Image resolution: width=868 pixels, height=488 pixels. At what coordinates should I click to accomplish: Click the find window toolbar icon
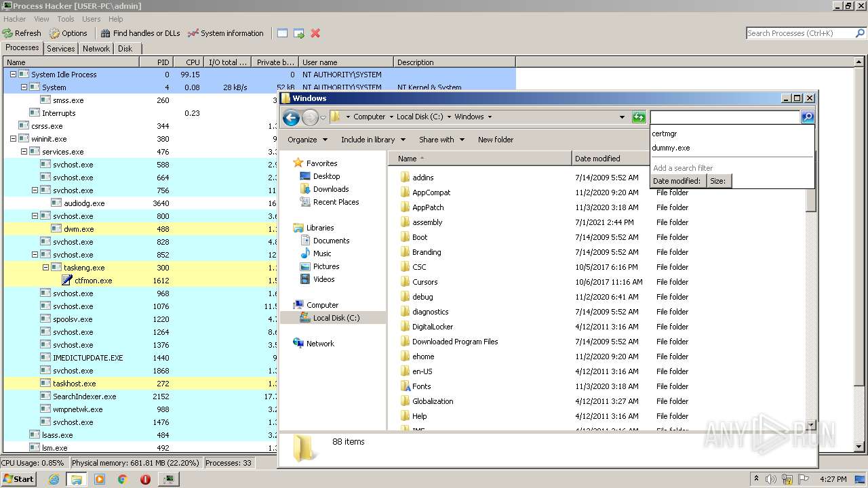point(282,33)
